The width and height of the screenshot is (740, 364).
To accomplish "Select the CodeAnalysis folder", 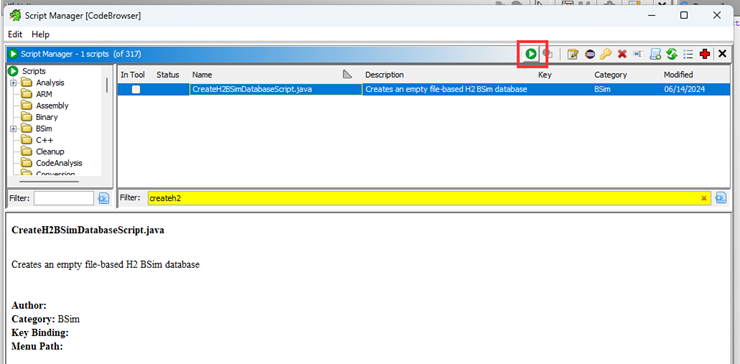I will [x=59, y=163].
